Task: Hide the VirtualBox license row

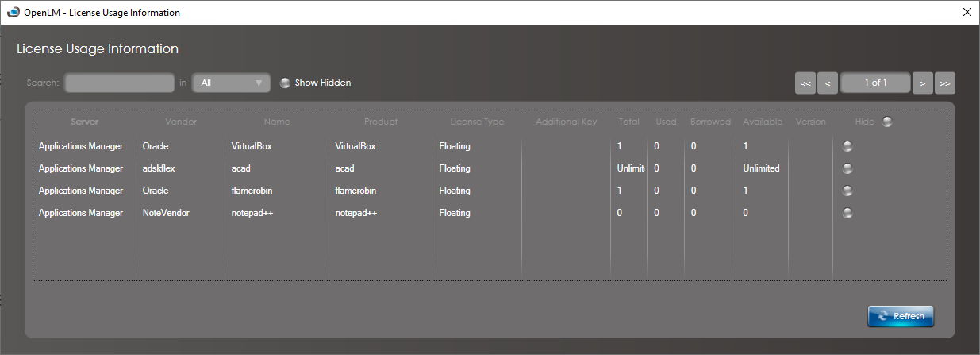Action: [847, 146]
